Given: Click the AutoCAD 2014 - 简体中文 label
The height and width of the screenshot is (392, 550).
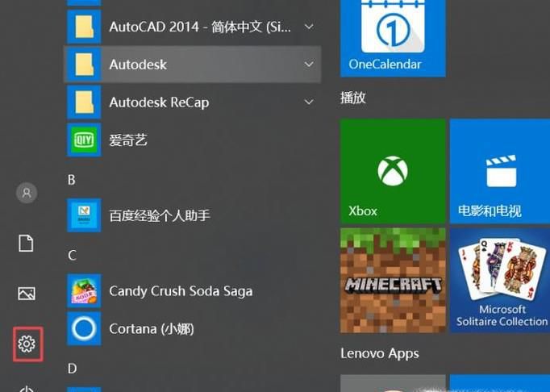Looking at the screenshot, I should coord(200,27).
